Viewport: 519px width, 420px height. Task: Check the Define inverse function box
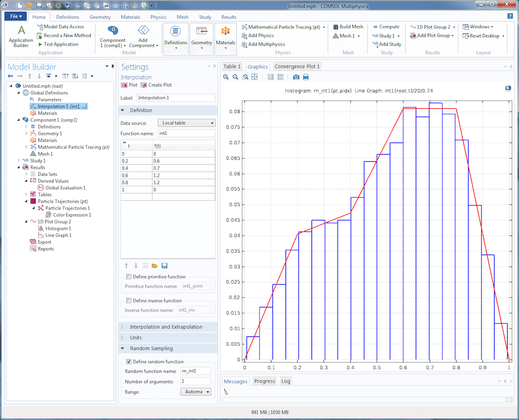click(x=129, y=301)
